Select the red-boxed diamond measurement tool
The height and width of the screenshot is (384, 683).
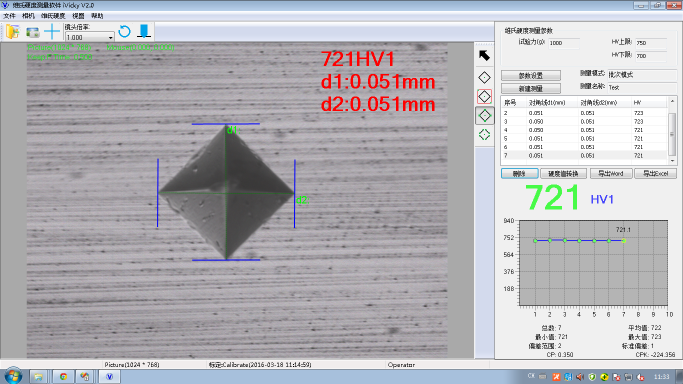(x=484, y=97)
